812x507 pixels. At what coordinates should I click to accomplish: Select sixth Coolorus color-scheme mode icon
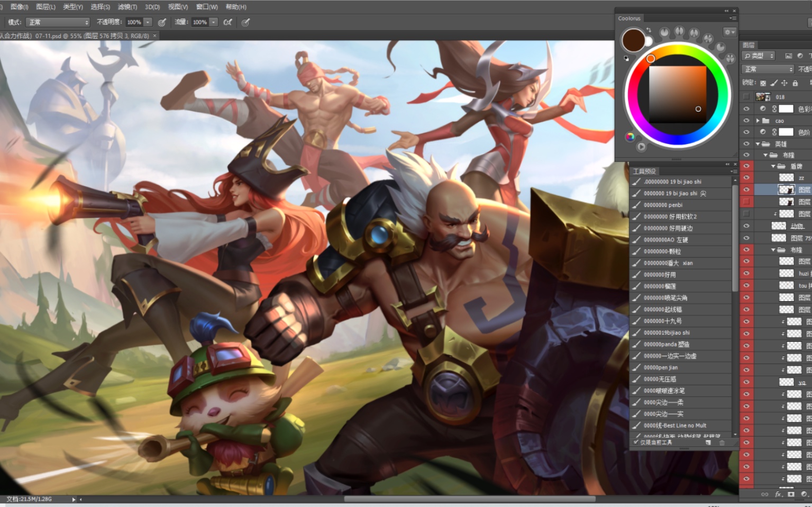(x=730, y=58)
